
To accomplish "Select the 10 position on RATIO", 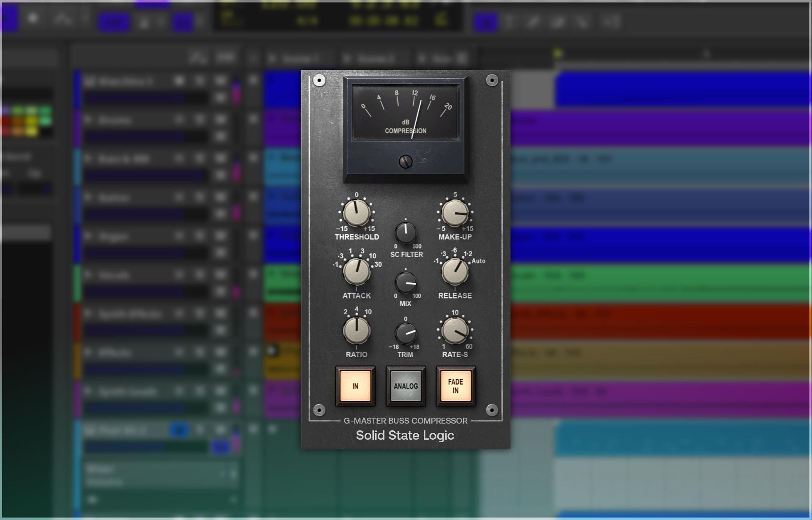I will pos(368,312).
